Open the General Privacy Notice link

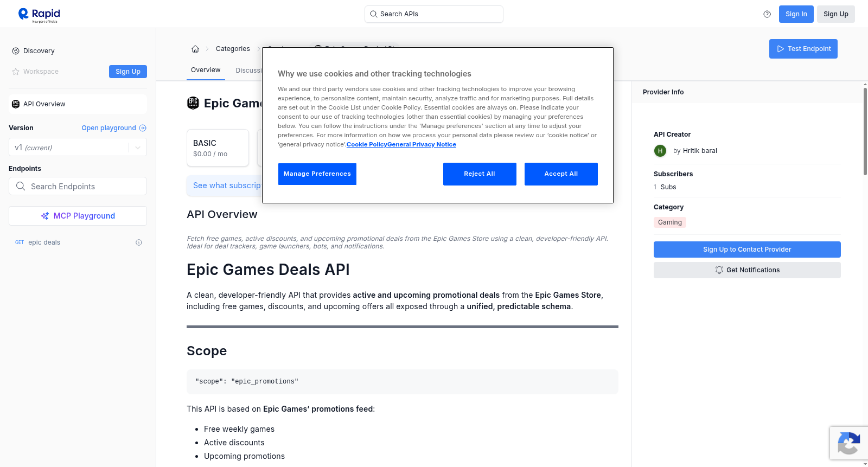point(422,144)
